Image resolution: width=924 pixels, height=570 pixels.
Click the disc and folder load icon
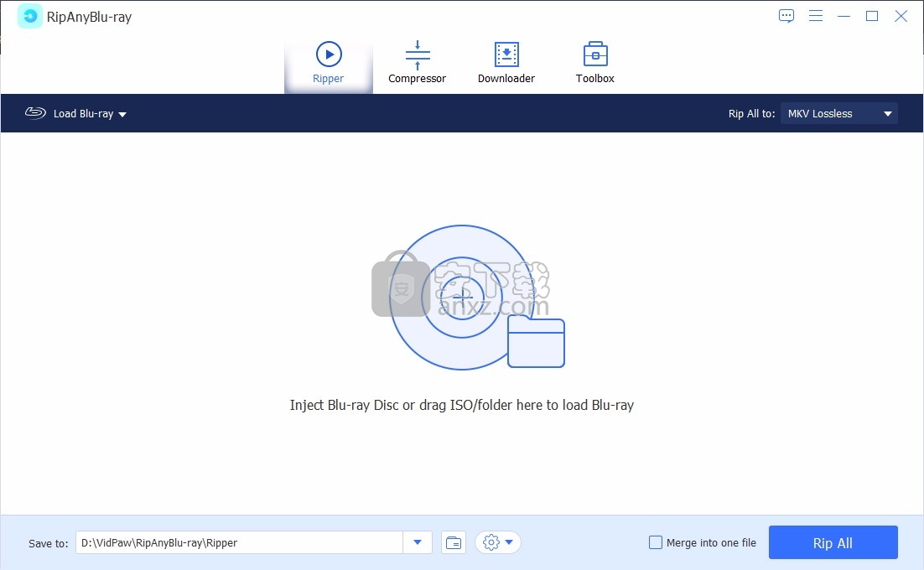[477, 298]
